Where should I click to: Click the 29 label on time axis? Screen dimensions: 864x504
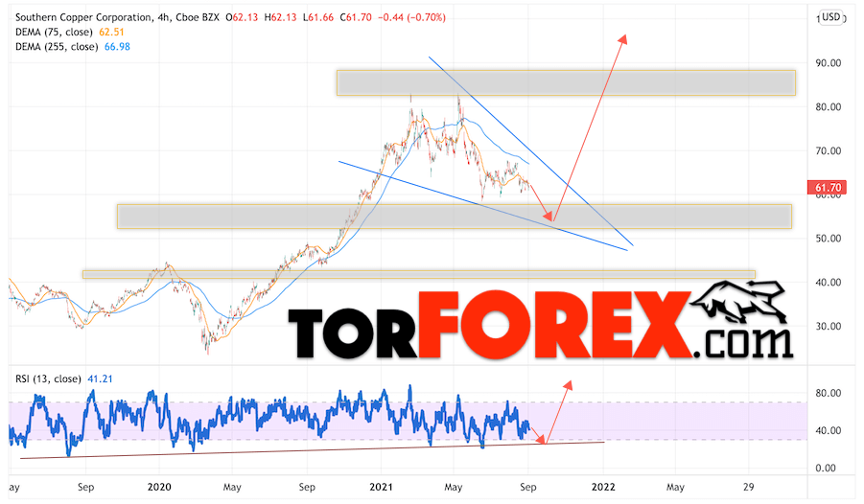click(x=748, y=488)
